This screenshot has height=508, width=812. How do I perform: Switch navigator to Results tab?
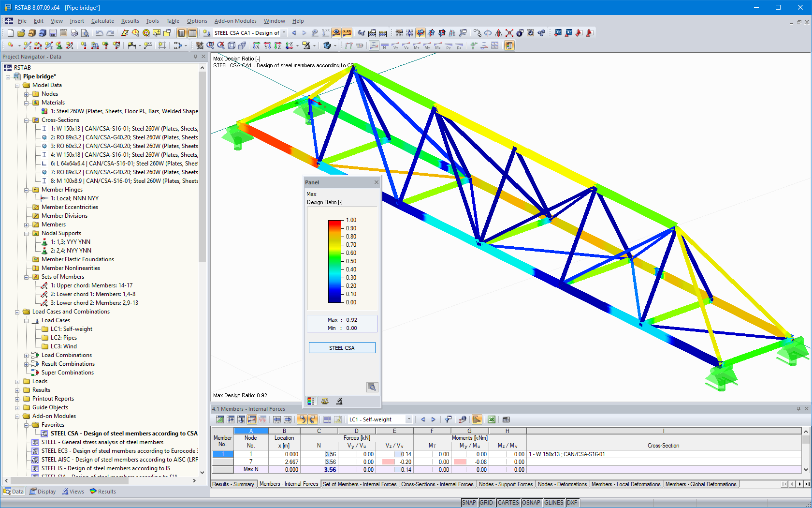pos(103,492)
